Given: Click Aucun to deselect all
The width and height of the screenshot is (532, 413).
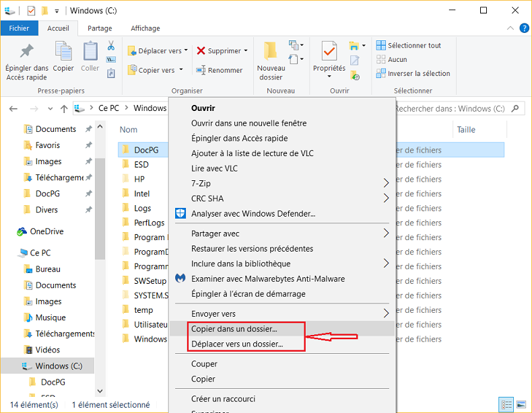Looking at the screenshot, I should click(391, 60).
